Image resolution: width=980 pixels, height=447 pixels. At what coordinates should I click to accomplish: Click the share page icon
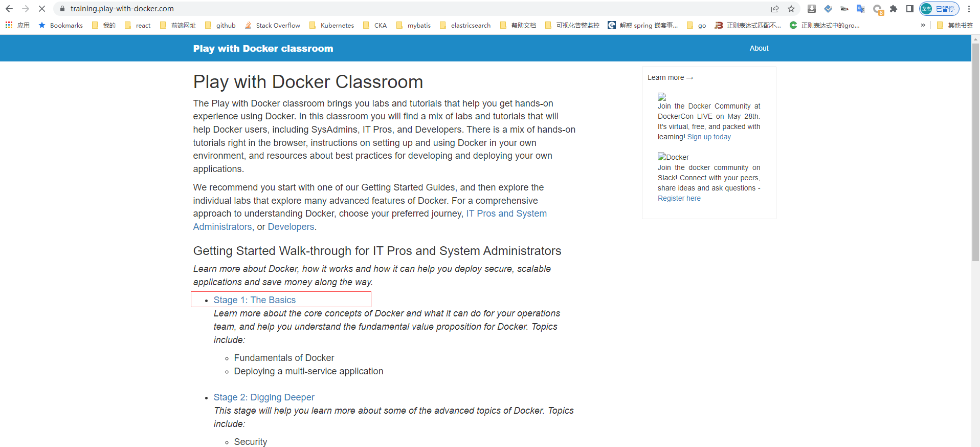point(775,9)
